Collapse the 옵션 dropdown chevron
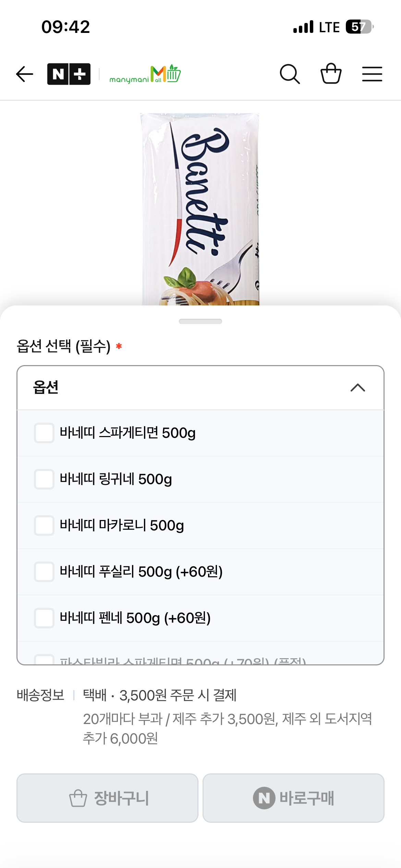Viewport: 401px width, 868px height. (x=358, y=388)
